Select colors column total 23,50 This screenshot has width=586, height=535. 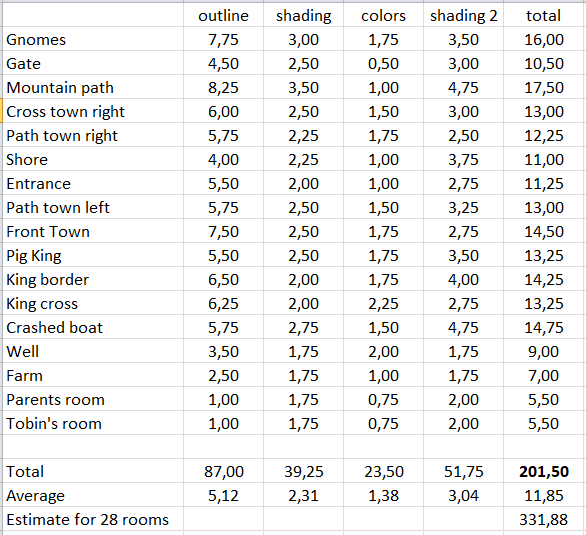coord(383,471)
